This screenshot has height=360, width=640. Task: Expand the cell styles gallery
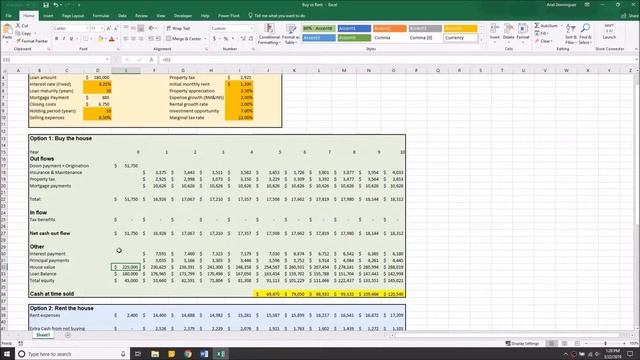pos(481,40)
